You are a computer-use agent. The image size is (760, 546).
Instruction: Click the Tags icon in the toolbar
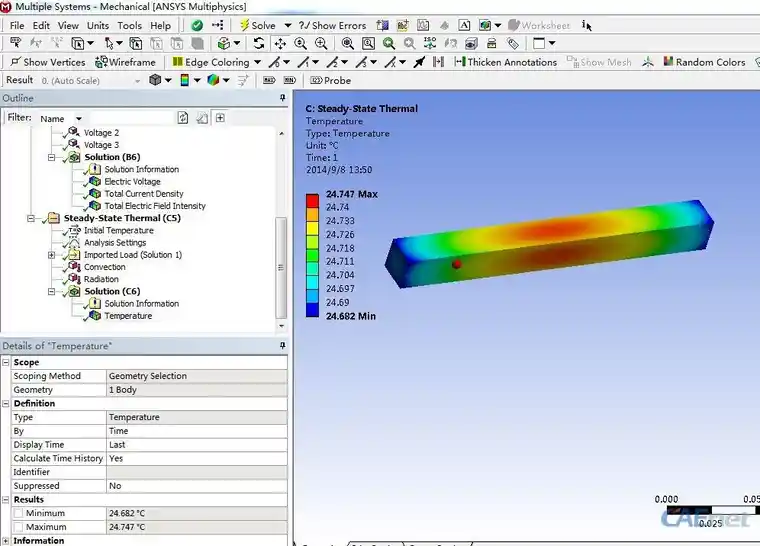coord(513,44)
